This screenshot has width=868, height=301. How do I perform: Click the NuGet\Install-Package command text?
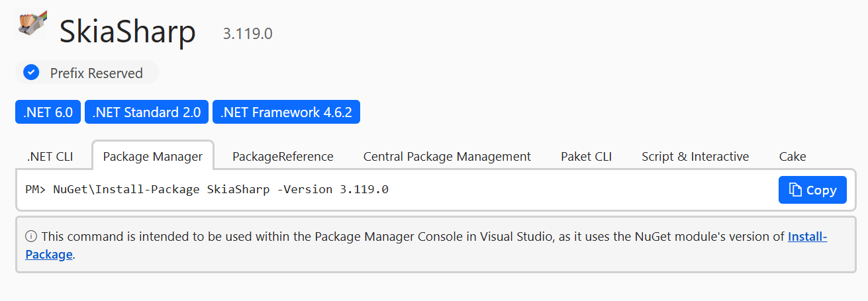click(x=220, y=190)
